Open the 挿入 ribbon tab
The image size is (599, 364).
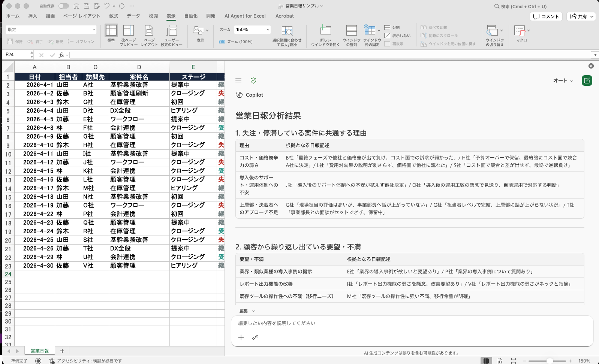tap(33, 16)
